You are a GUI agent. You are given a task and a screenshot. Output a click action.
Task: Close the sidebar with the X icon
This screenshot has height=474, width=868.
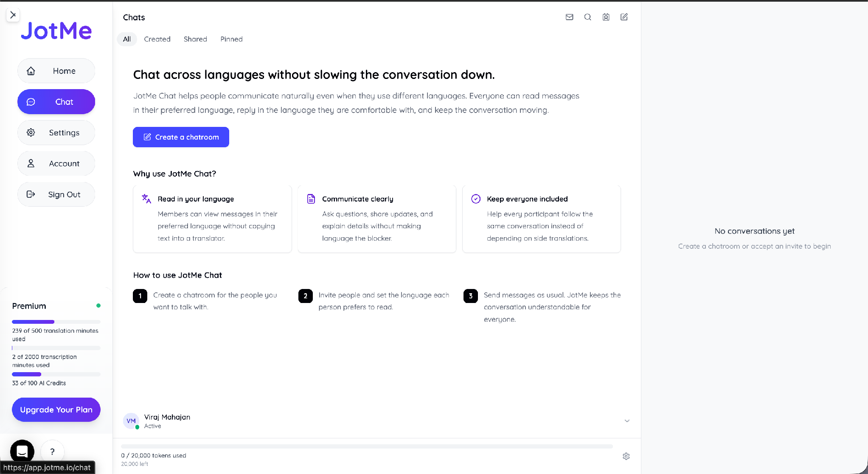click(x=13, y=15)
